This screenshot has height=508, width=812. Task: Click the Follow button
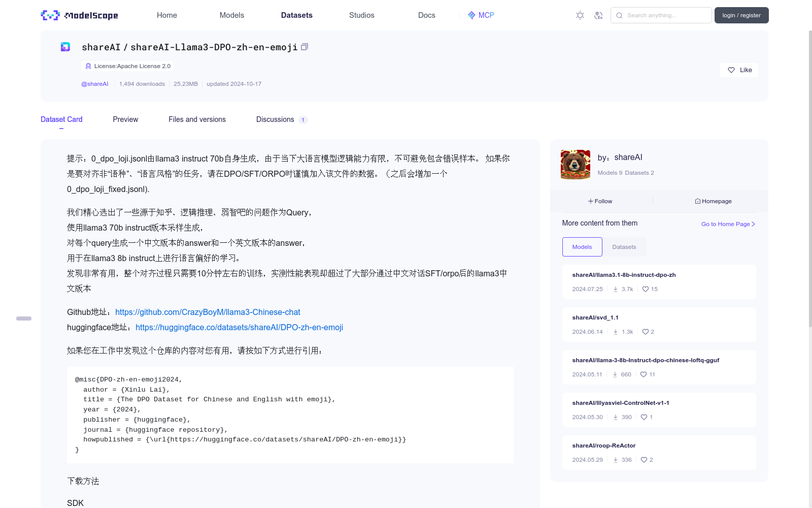click(x=600, y=201)
